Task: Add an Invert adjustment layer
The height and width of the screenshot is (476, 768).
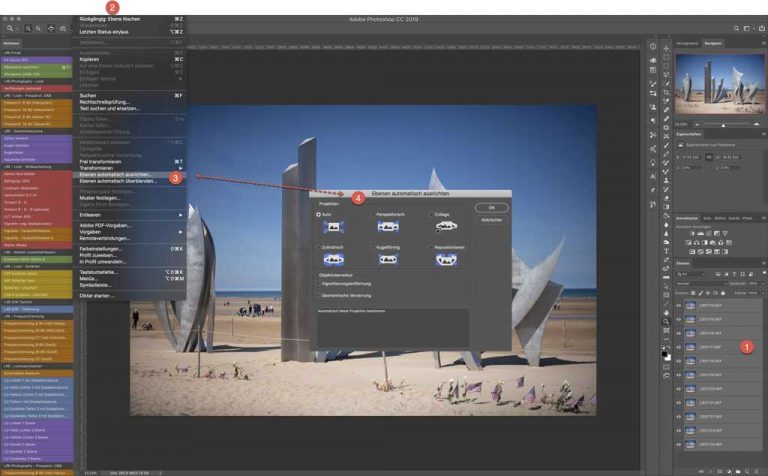Action: click(692, 251)
